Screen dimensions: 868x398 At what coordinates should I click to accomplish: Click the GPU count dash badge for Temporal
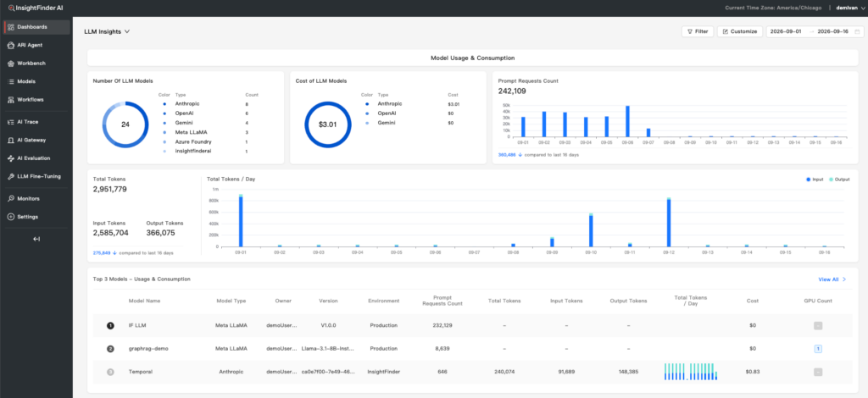[x=818, y=372]
